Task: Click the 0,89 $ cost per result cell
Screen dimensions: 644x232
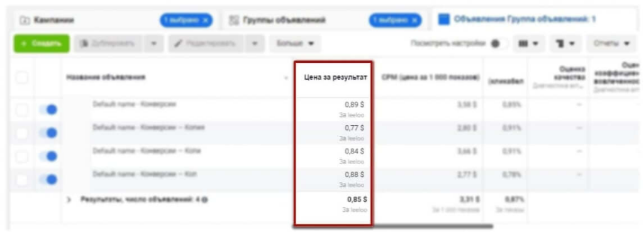Action: point(355,104)
